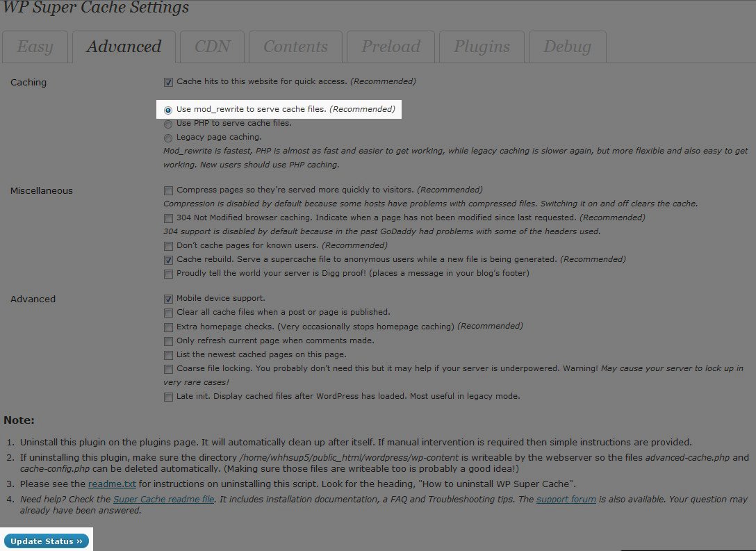This screenshot has width=756, height=551.
Task: Select 'Use mod_rewrite to serve cache files'
Action: [168, 110]
